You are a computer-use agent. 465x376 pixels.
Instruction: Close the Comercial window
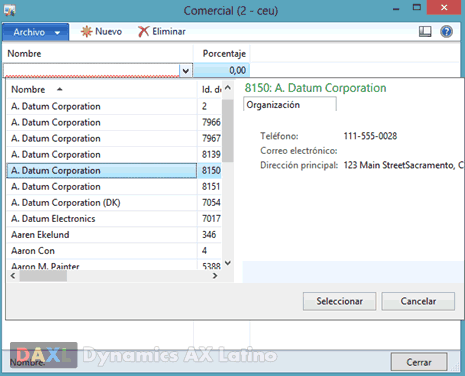(x=444, y=7)
